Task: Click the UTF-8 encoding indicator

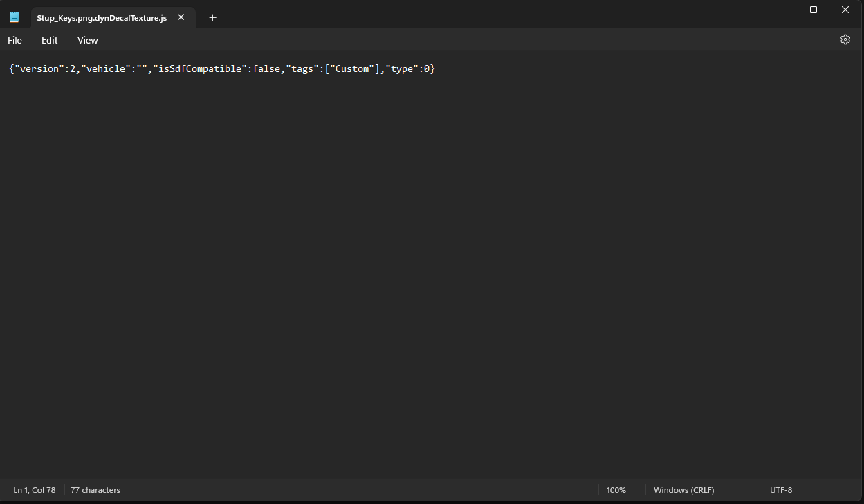Action: point(781,490)
